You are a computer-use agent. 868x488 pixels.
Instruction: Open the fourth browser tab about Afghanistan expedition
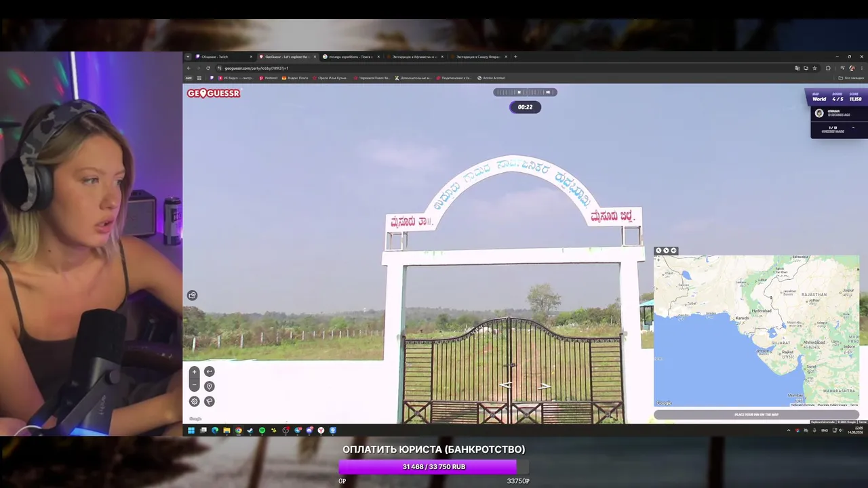[414, 57]
